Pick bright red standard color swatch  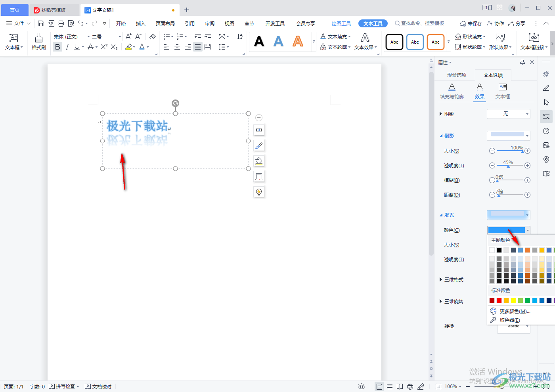pos(499,300)
